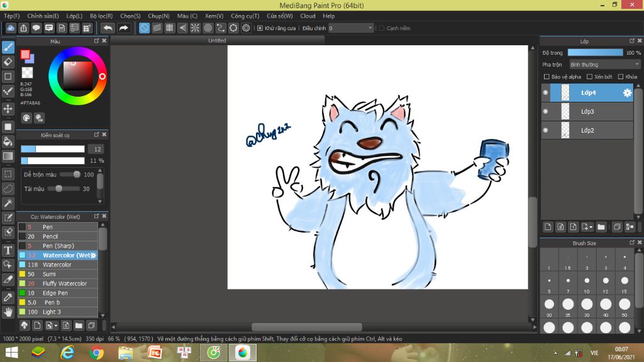
Task: Select the transparent color swatch
Action: (27, 73)
